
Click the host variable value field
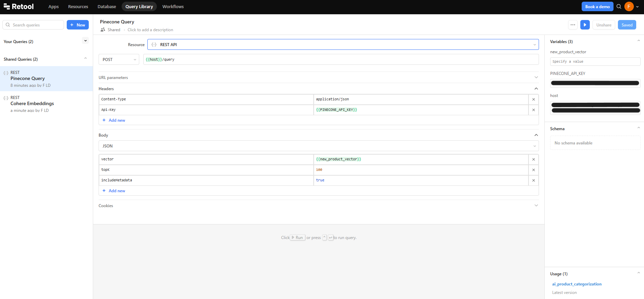click(595, 108)
